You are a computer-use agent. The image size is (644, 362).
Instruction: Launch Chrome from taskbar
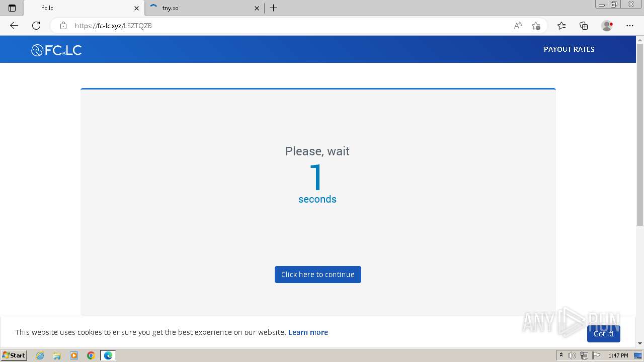pyautogui.click(x=91, y=355)
